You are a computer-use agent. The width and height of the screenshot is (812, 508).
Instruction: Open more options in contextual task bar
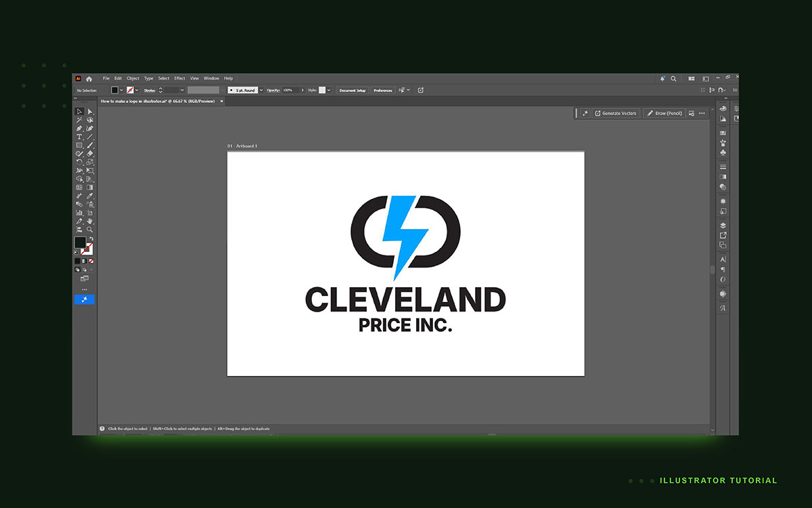coord(702,113)
